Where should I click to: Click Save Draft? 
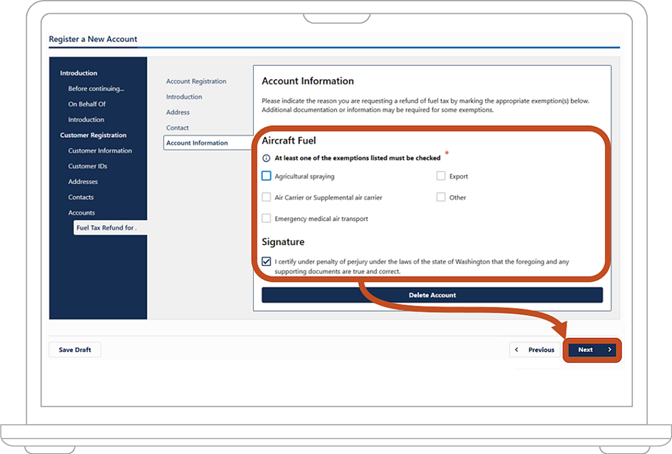click(75, 350)
